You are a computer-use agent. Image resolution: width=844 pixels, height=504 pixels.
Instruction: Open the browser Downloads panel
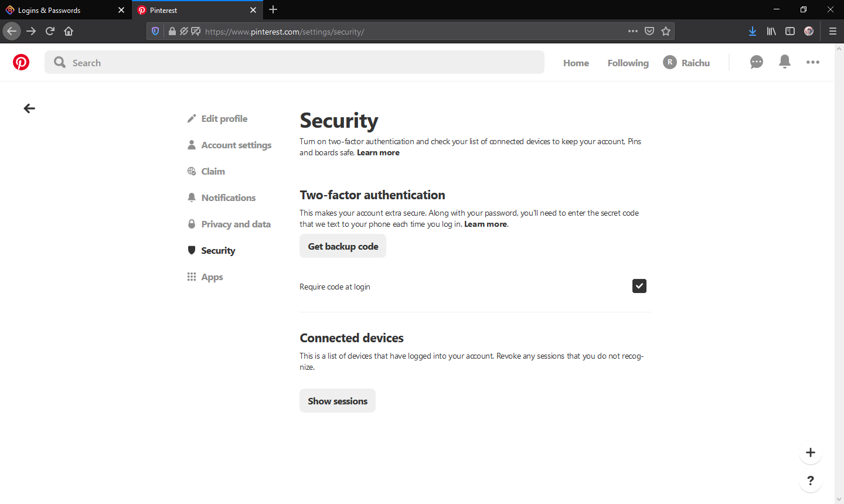(x=753, y=31)
